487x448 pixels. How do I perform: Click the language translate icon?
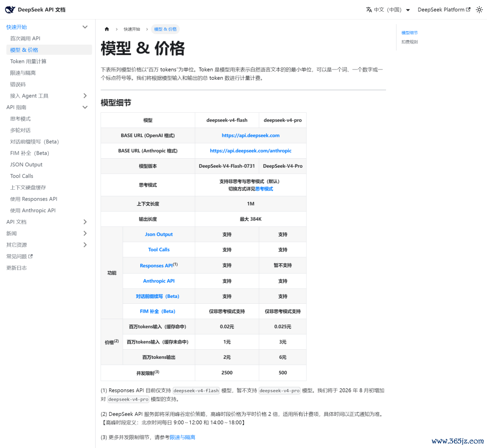[369, 9]
